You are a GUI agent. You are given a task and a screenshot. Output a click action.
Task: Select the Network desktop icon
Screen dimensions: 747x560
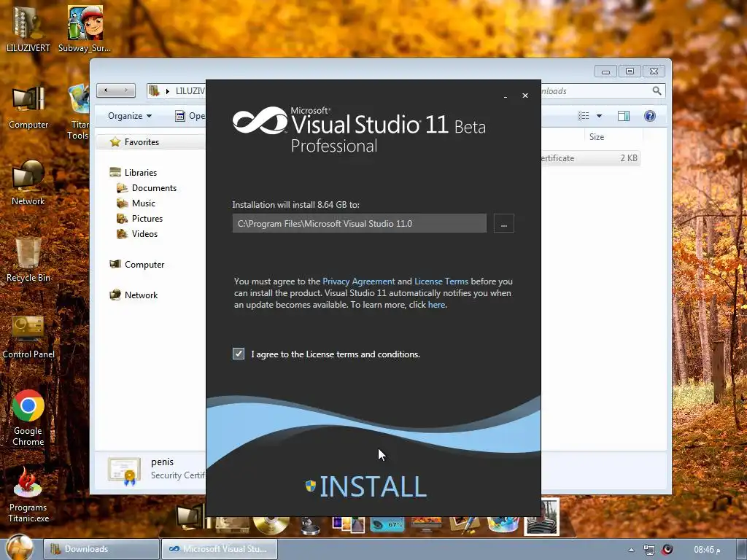(28, 183)
